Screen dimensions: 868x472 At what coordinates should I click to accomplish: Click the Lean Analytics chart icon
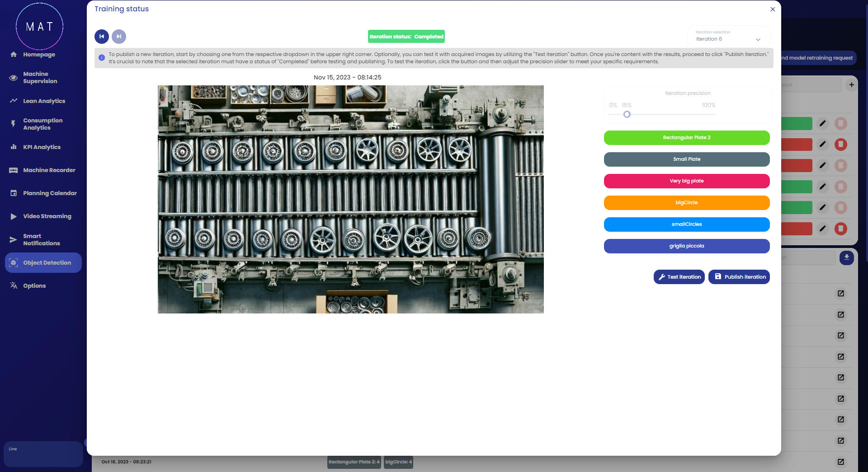(x=14, y=101)
